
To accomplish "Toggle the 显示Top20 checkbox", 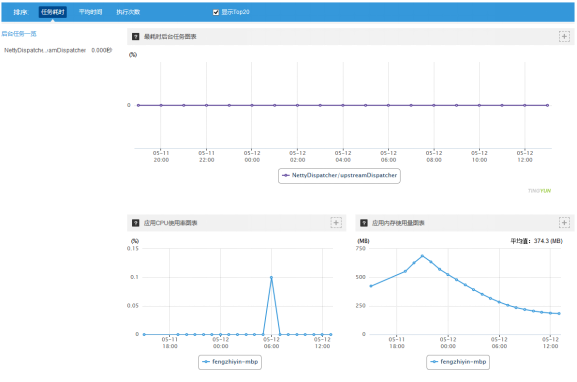I will (x=216, y=12).
